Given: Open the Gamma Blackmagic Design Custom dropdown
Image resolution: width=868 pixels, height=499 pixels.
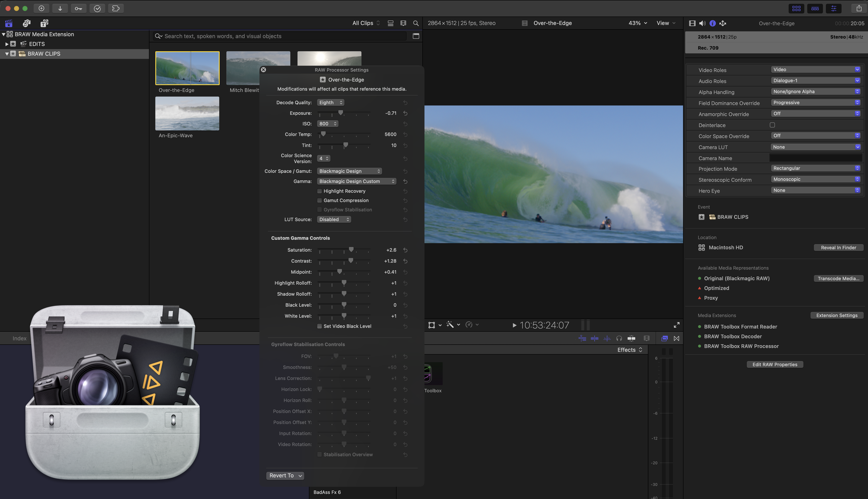Looking at the screenshot, I should (356, 181).
